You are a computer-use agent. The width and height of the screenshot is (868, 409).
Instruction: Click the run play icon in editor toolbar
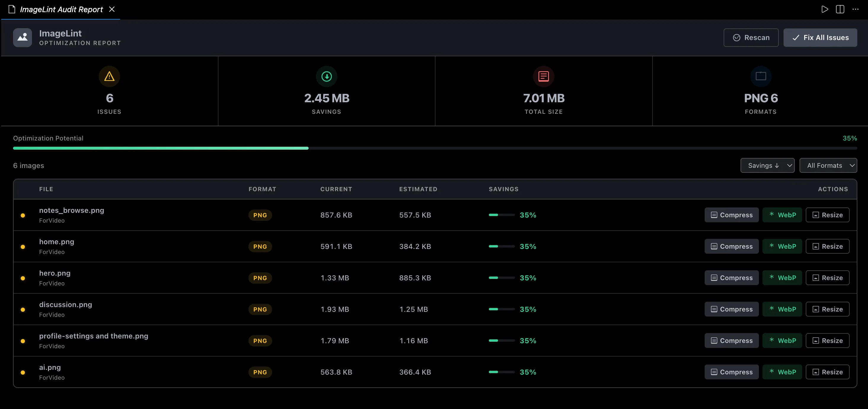click(x=824, y=9)
